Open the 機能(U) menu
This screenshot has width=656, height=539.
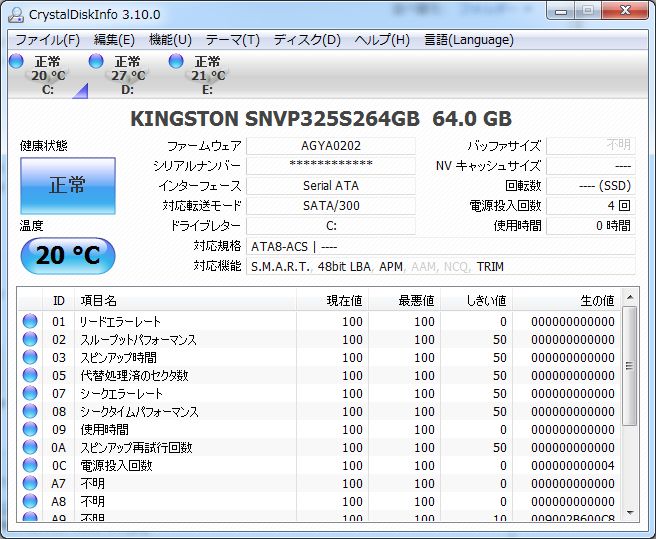170,40
